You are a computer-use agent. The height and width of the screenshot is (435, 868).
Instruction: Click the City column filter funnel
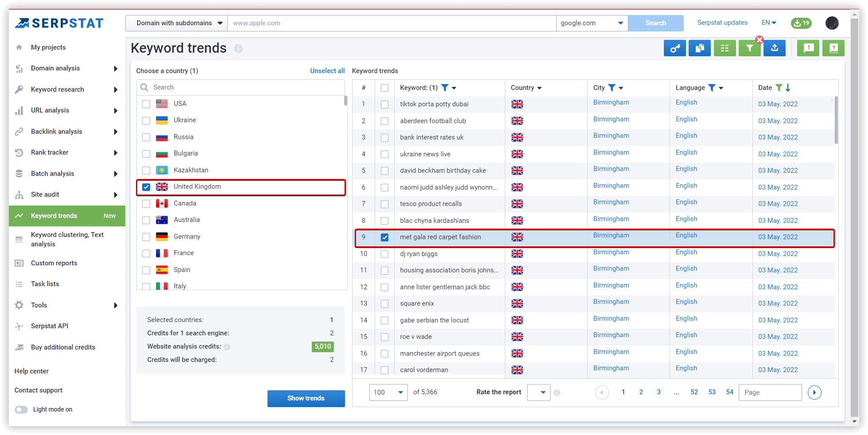(x=612, y=88)
